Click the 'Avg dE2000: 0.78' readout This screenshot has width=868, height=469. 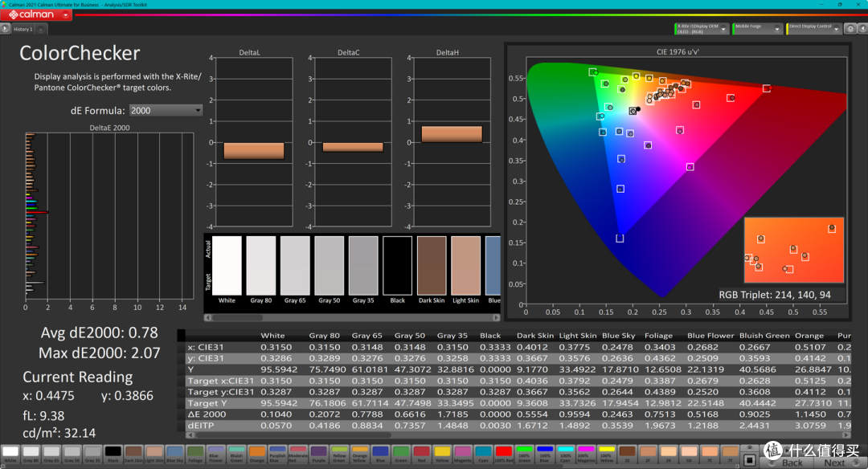point(99,332)
